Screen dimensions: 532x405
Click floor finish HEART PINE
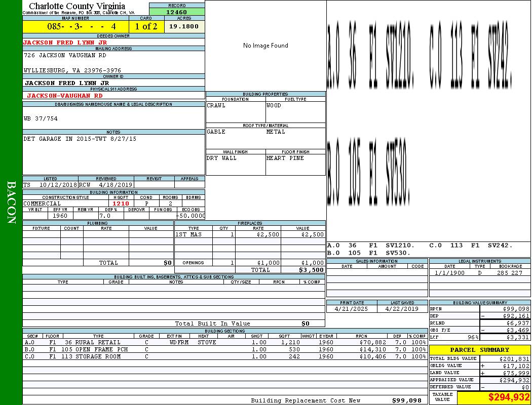pos(285,158)
